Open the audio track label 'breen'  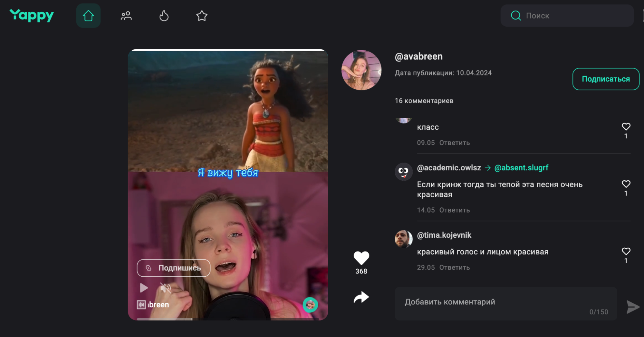[153, 305]
